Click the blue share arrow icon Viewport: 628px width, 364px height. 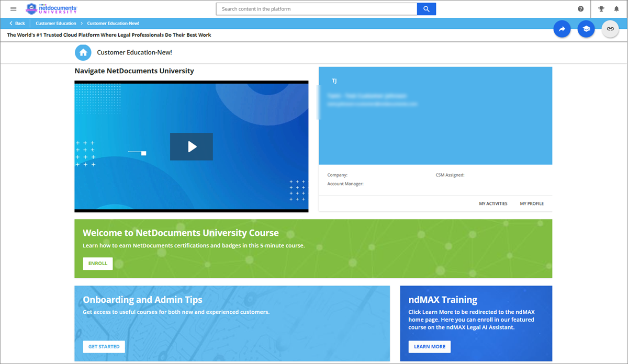[x=562, y=29]
